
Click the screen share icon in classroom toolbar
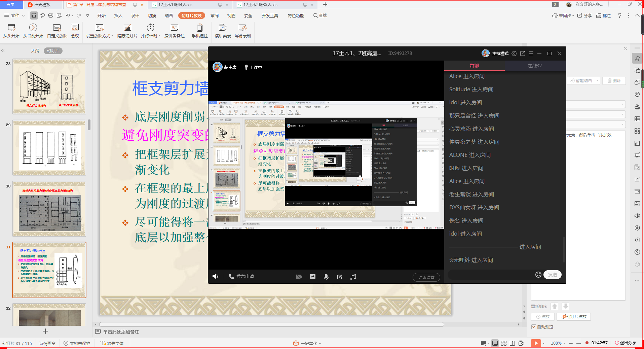[312, 277]
